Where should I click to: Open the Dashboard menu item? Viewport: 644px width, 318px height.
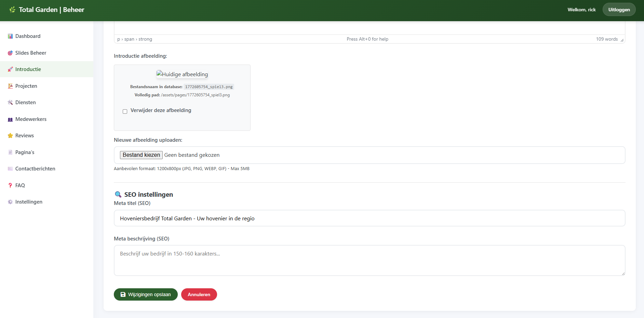[46, 36]
